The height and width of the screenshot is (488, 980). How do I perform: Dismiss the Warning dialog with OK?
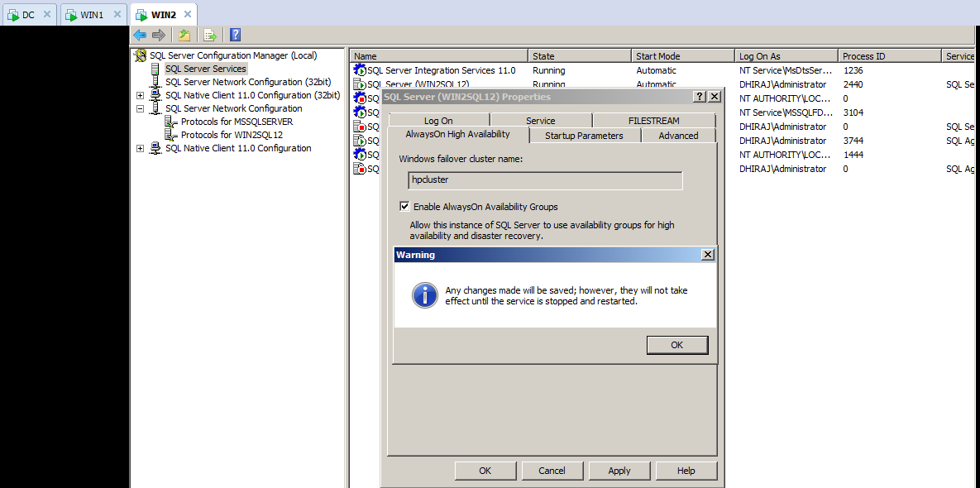tap(677, 344)
